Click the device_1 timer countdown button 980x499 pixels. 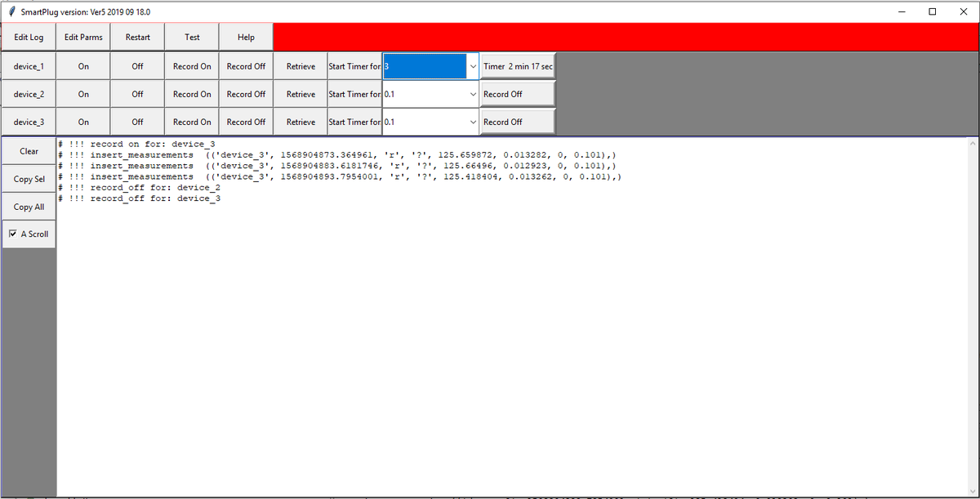pyautogui.click(x=518, y=67)
